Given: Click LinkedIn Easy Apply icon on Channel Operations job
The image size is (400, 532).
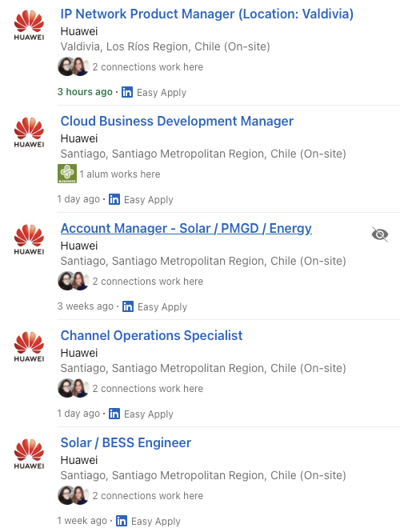Looking at the screenshot, I should [x=114, y=414].
